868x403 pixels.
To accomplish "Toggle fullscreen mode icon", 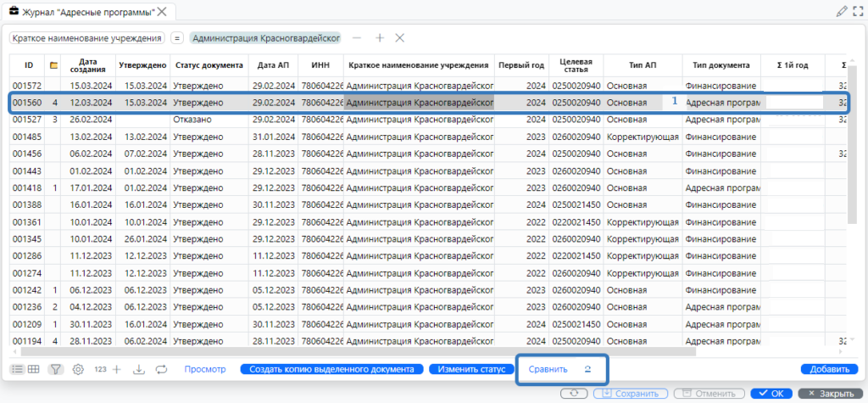I will pyautogui.click(x=858, y=11).
